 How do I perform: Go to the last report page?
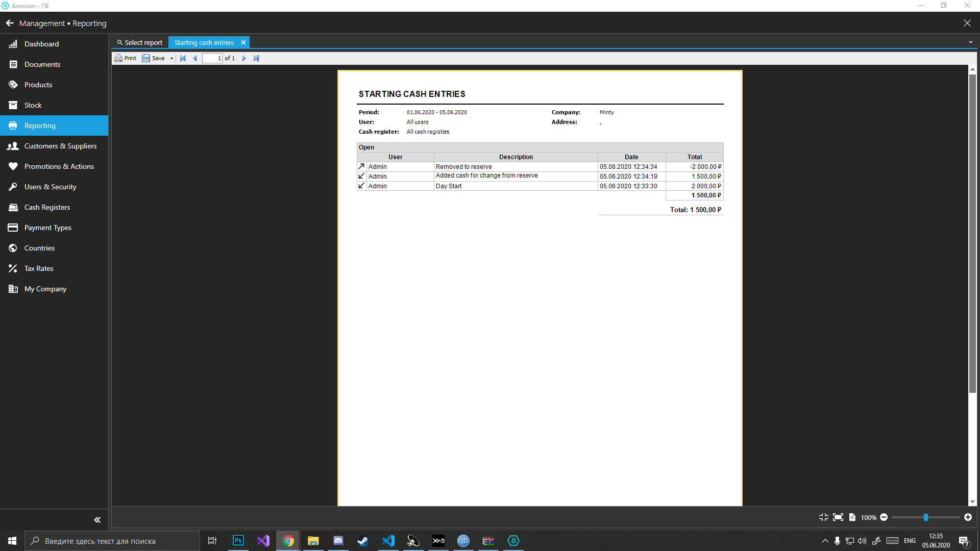pyautogui.click(x=256, y=58)
